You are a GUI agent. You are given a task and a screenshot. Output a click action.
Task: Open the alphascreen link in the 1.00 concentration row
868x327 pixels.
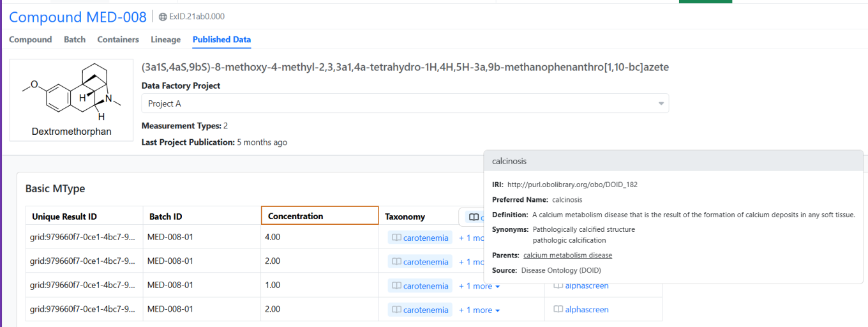click(x=587, y=285)
